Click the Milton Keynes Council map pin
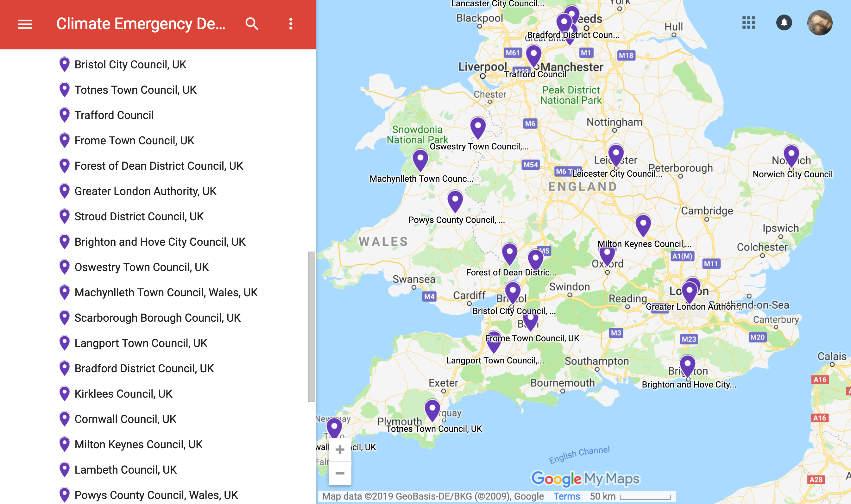The image size is (851, 504). click(x=643, y=225)
